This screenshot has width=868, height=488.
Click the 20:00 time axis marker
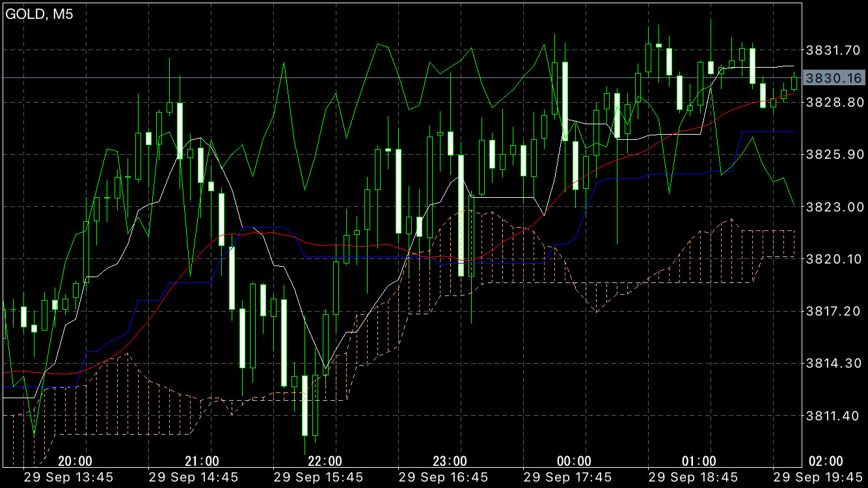coord(75,461)
